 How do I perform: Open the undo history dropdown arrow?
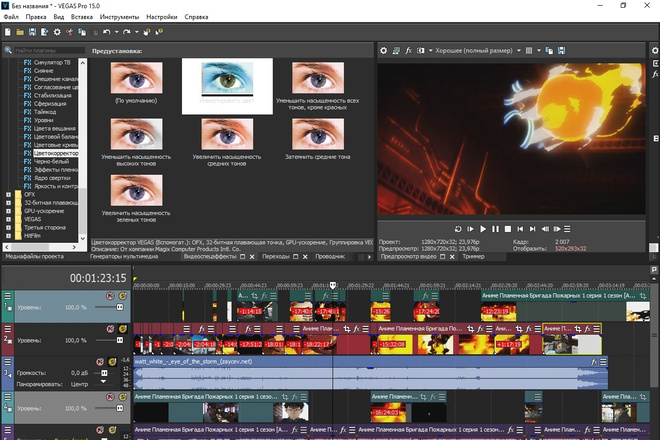click(x=117, y=32)
